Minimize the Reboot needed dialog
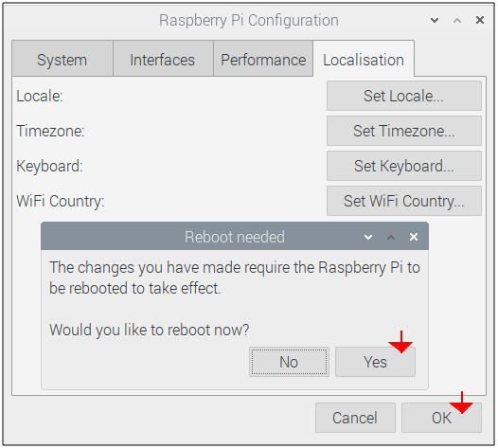The width and height of the screenshot is (498, 448). (x=368, y=237)
